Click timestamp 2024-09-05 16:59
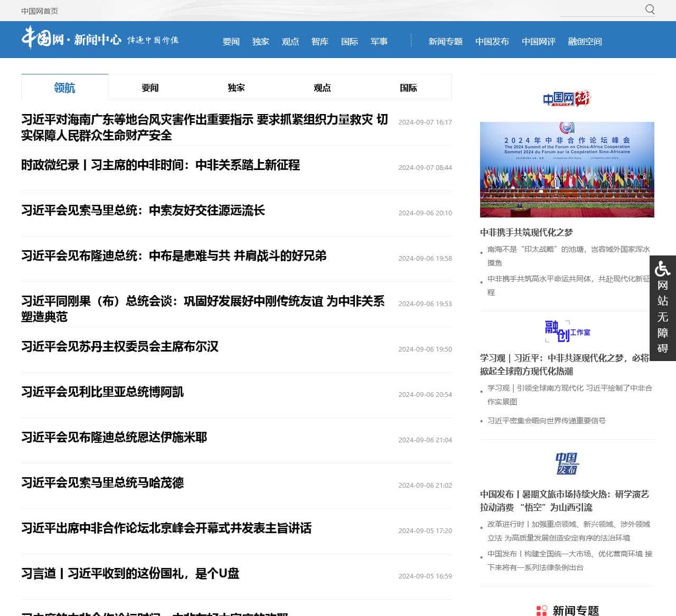 [425, 576]
